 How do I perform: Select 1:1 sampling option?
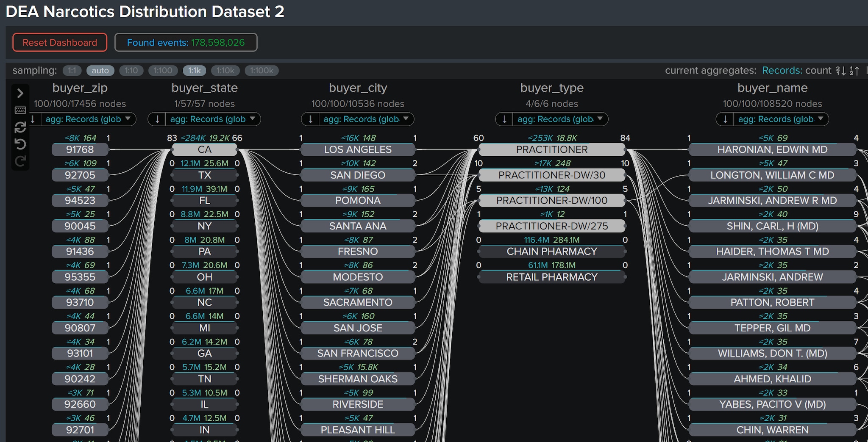click(72, 71)
